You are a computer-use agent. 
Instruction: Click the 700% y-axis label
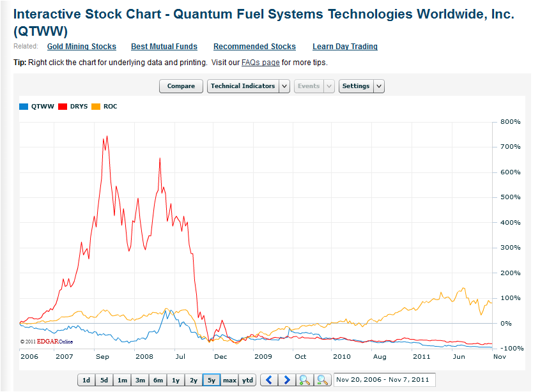510,147
